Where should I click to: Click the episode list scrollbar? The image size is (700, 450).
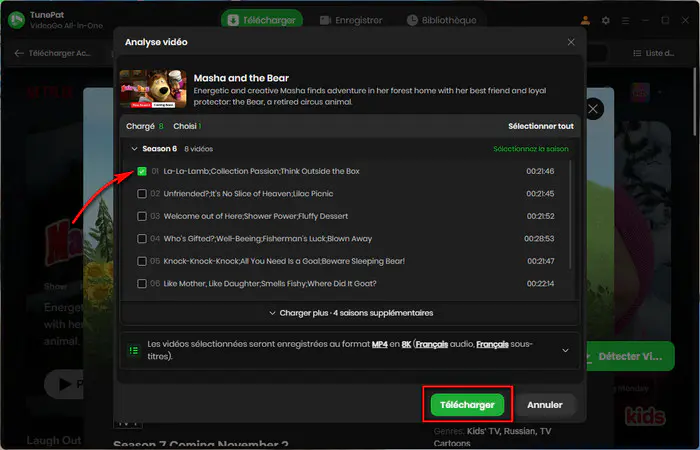coord(571,215)
